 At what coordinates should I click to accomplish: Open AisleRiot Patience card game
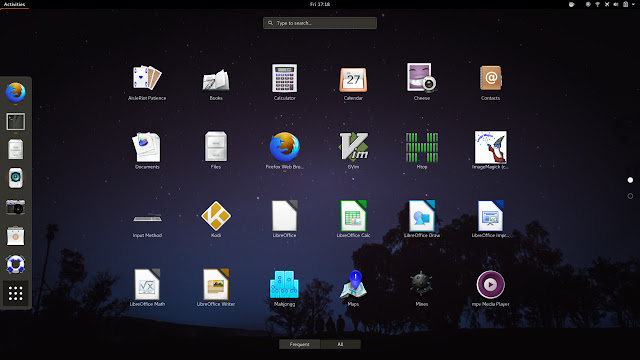point(147,82)
